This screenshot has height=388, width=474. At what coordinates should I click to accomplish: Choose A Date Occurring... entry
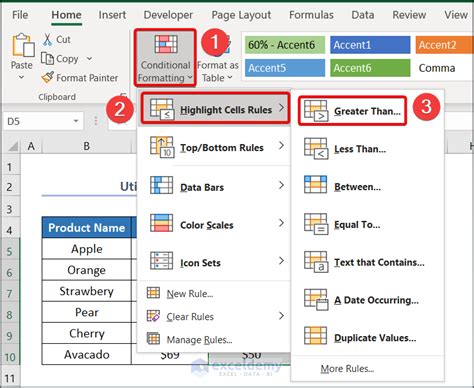pyautogui.click(x=368, y=300)
